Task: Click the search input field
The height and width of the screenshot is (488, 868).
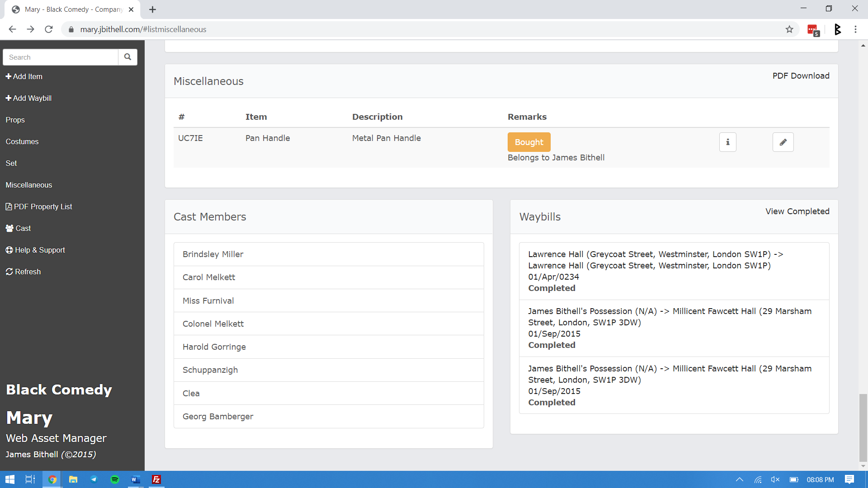Action: point(60,56)
